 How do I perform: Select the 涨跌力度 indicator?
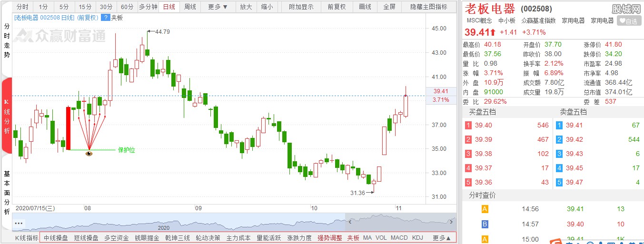299,238
